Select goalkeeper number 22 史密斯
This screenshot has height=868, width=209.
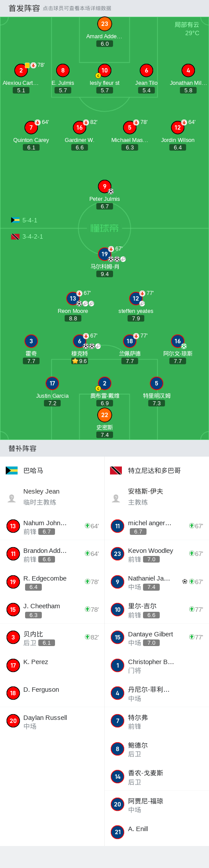point(105,415)
